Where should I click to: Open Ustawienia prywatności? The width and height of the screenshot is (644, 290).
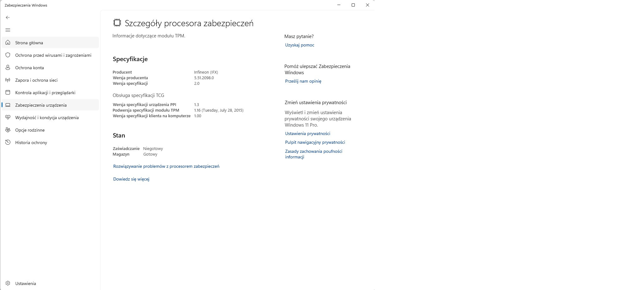[307, 133]
